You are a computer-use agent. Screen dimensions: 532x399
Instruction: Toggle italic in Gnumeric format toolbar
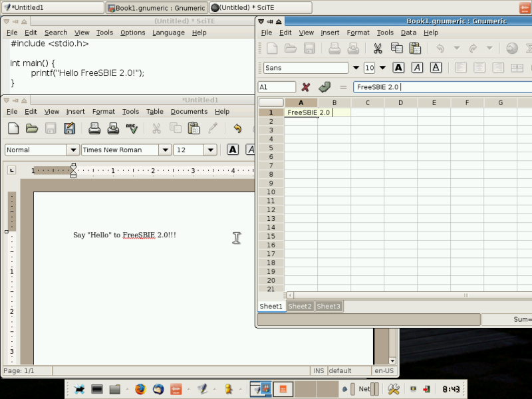(x=417, y=68)
